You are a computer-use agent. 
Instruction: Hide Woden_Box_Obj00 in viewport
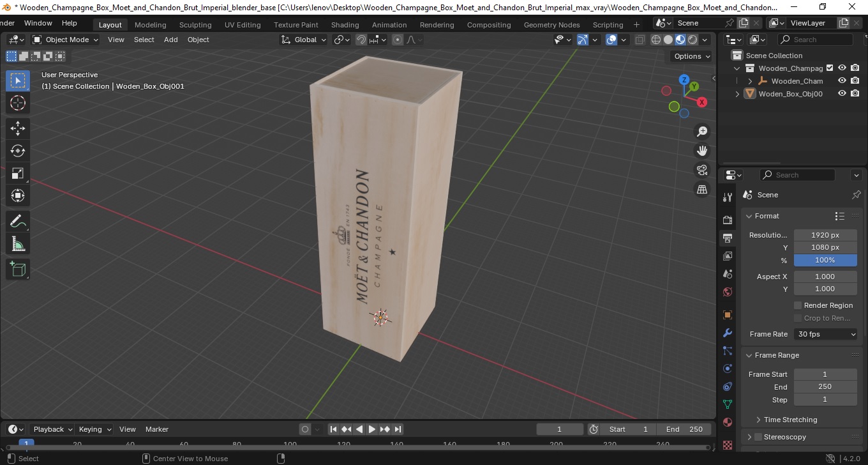(842, 93)
